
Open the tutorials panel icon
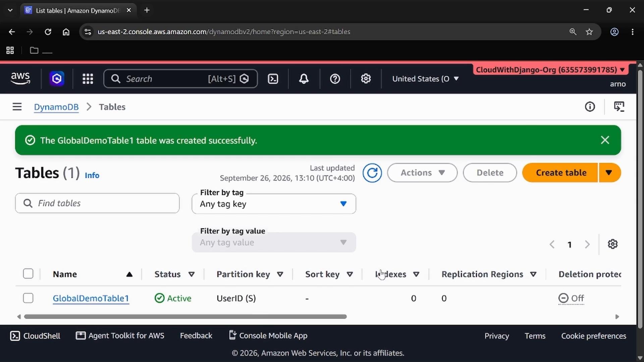click(619, 107)
